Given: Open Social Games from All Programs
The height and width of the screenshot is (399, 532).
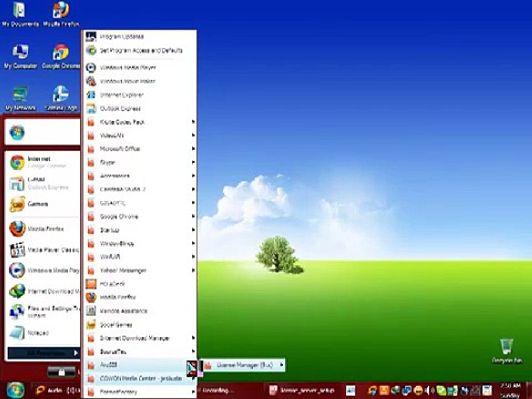Looking at the screenshot, I should 139,325.
